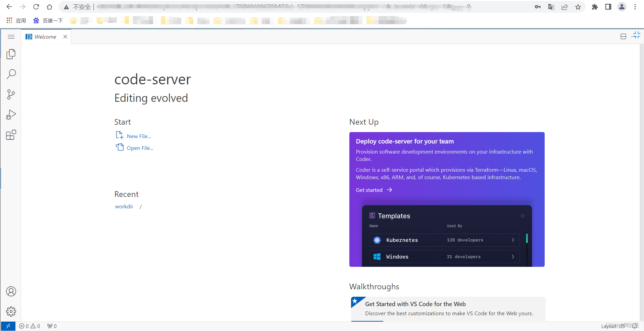Click Open File... link
This screenshot has width=644, height=331.
tap(140, 148)
